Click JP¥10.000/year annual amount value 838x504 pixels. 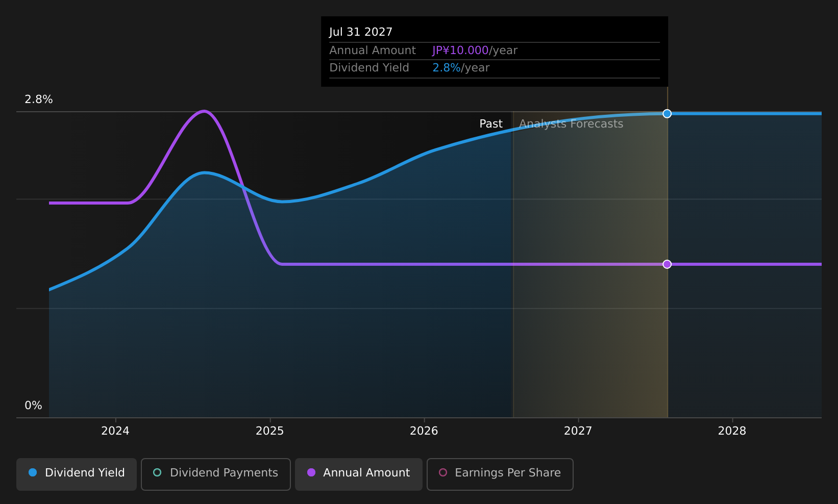pyautogui.click(x=475, y=51)
